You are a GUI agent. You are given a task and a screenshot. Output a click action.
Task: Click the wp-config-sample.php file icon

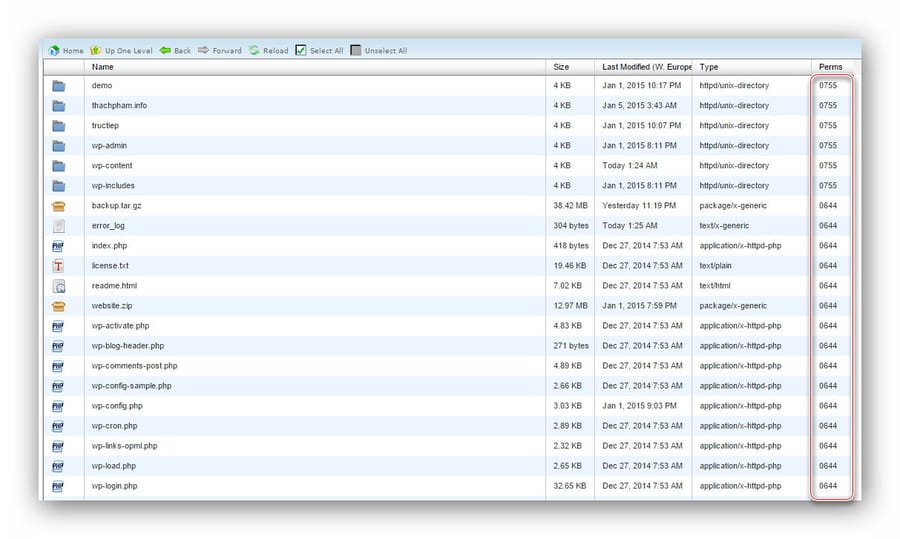click(58, 386)
